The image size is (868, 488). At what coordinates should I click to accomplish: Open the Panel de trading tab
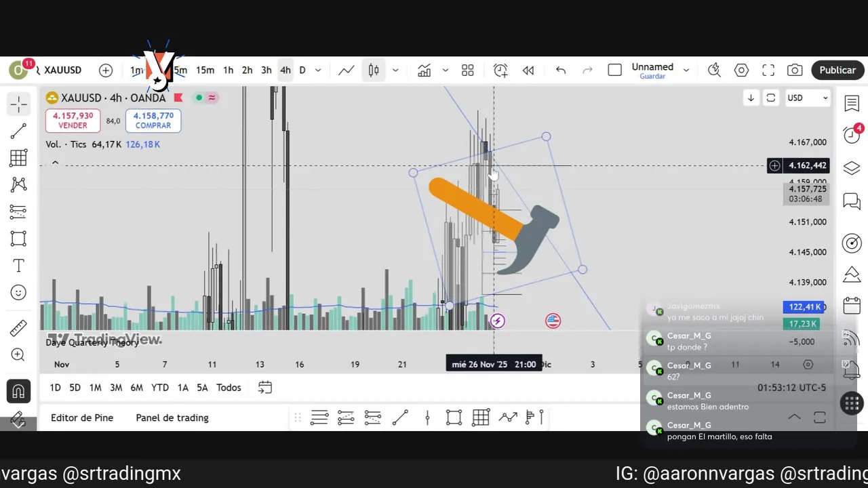[172, 418]
